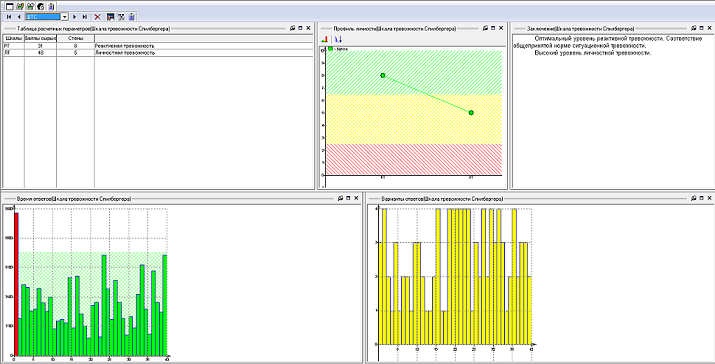Maximize the personality profile panel

point(493,28)
